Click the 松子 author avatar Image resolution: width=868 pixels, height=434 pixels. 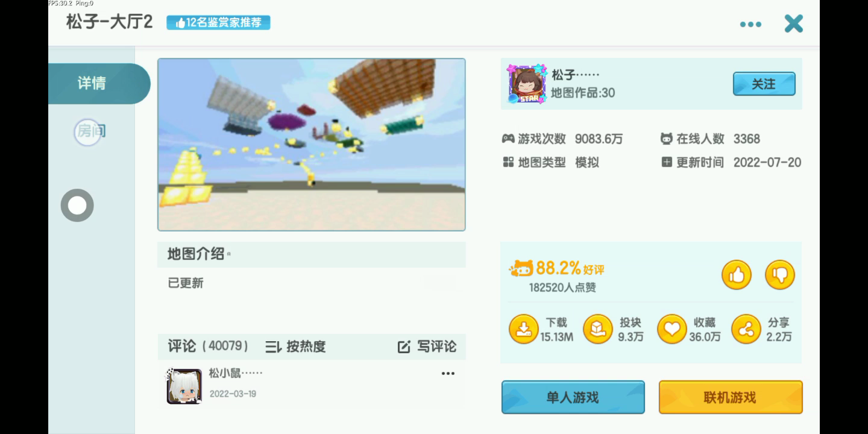click(x=527, y=84)
